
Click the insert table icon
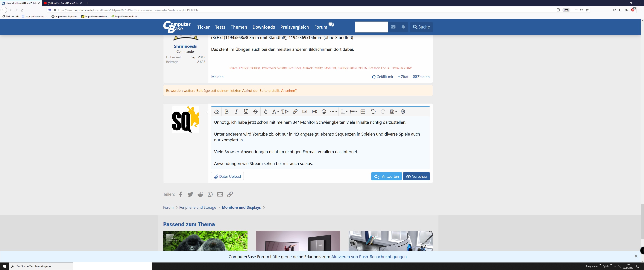click(363, 112)
